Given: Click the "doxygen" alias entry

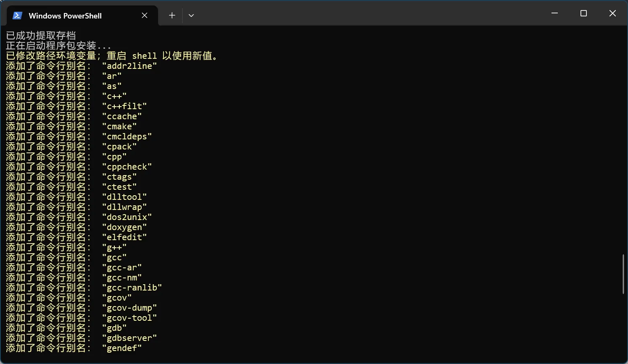Looking at the screenshot, I should (124, 227).
